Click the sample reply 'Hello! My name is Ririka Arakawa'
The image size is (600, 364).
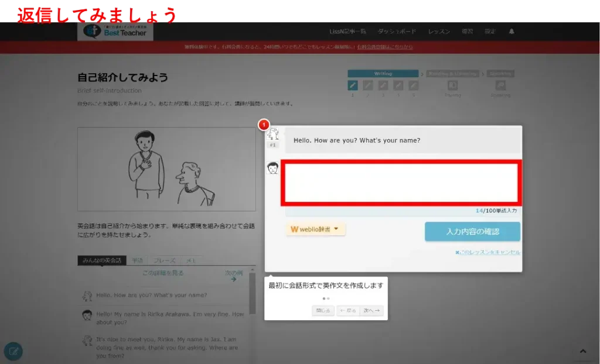click(170, 318)
